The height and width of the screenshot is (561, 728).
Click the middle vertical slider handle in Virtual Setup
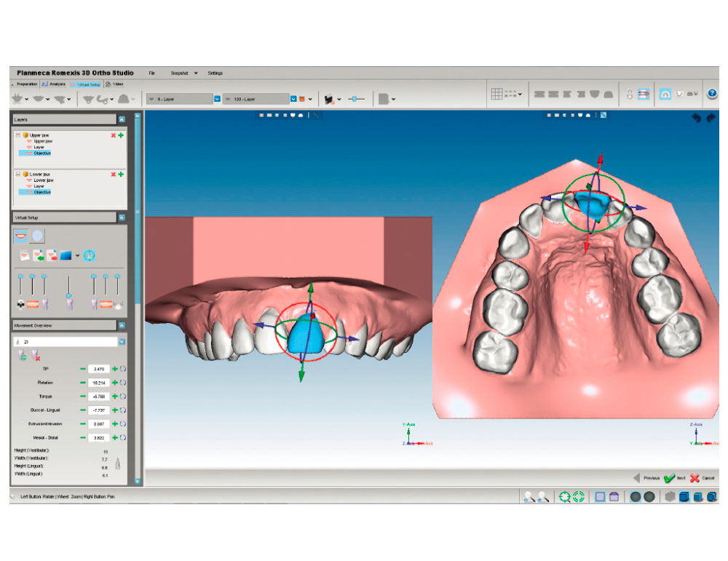(x=69, y=295)
